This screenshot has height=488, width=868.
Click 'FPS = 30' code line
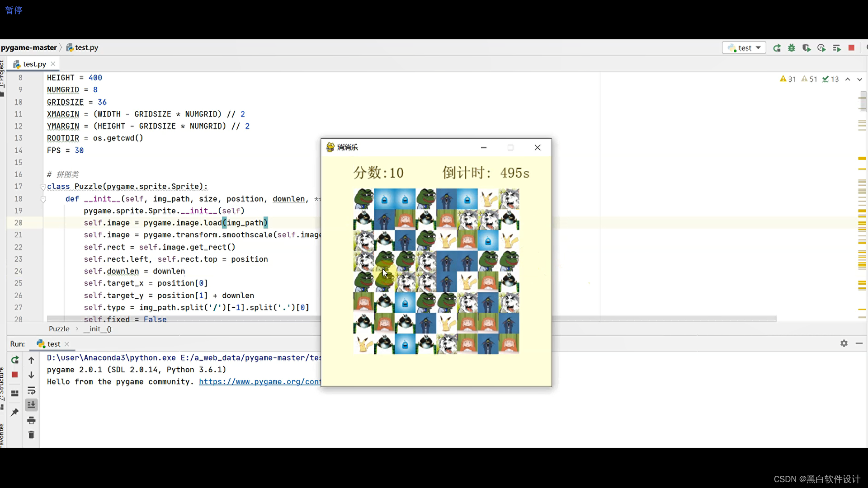[65, 150]
